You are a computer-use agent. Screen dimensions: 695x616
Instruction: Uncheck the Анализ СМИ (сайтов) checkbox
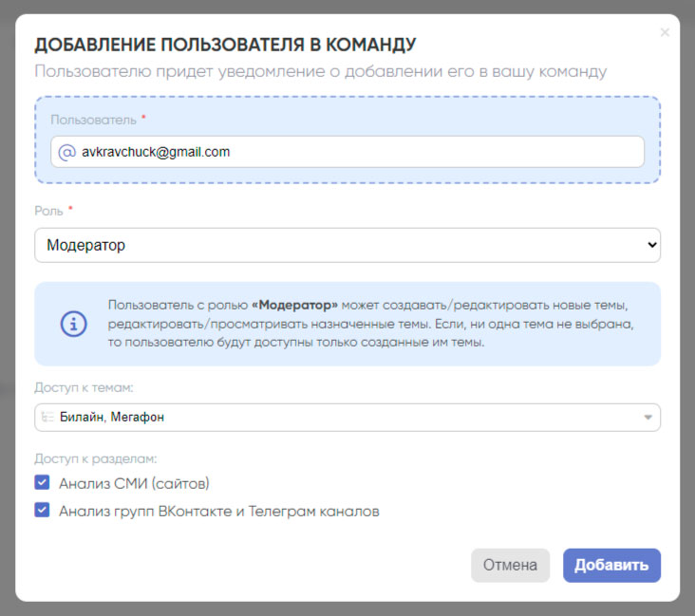click(x=42, y=482)
